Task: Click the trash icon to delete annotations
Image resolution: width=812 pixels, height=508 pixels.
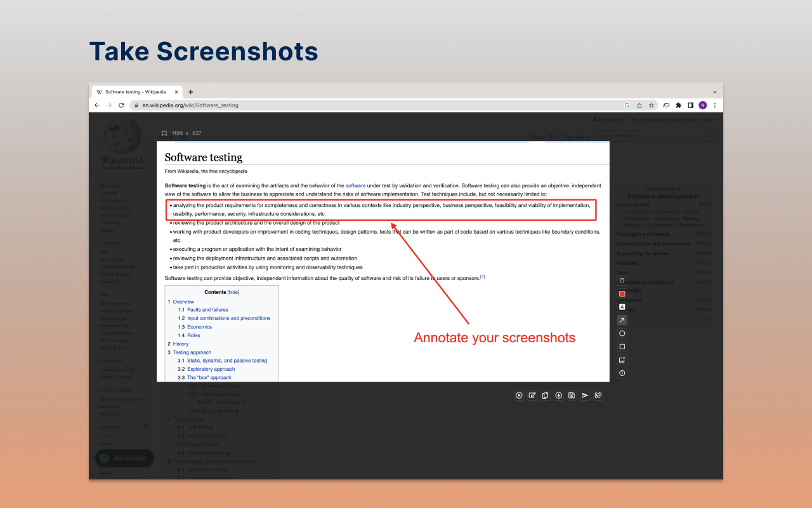Action: click(622, 280)
